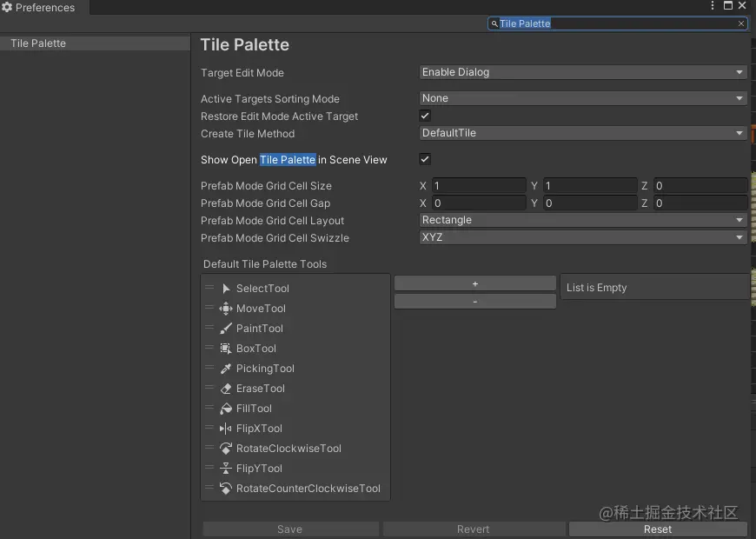Click the Grid Cell Gap Z field

click(x=700, y=203)
